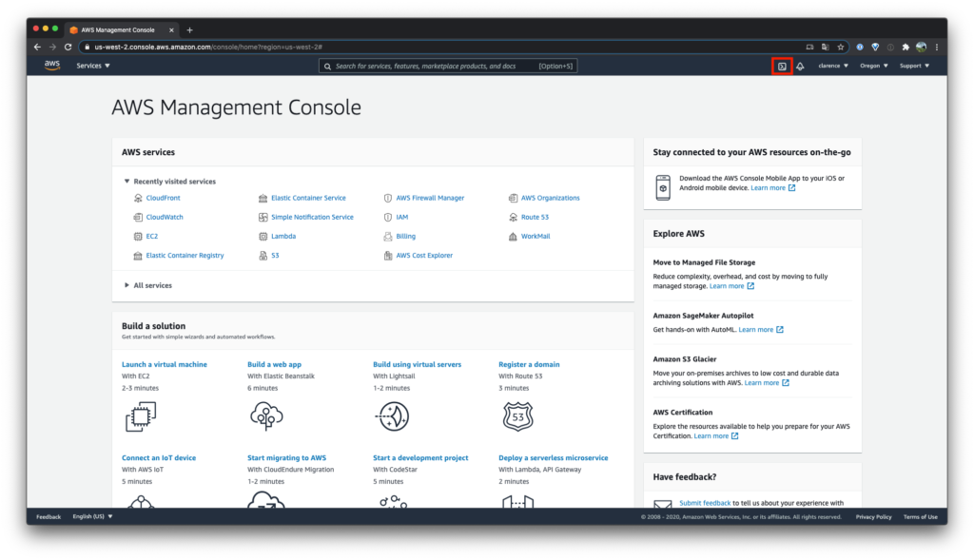Click the S3 service icon
Image resolution: width=974 pixels, height=560 pixels.
coord(263,255)
